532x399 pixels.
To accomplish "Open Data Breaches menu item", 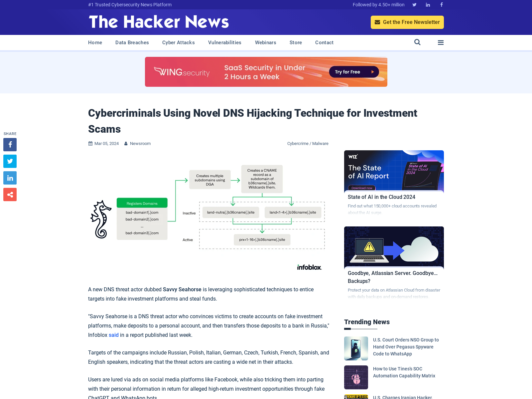I will pyautogui.click(x=132, y=43).
